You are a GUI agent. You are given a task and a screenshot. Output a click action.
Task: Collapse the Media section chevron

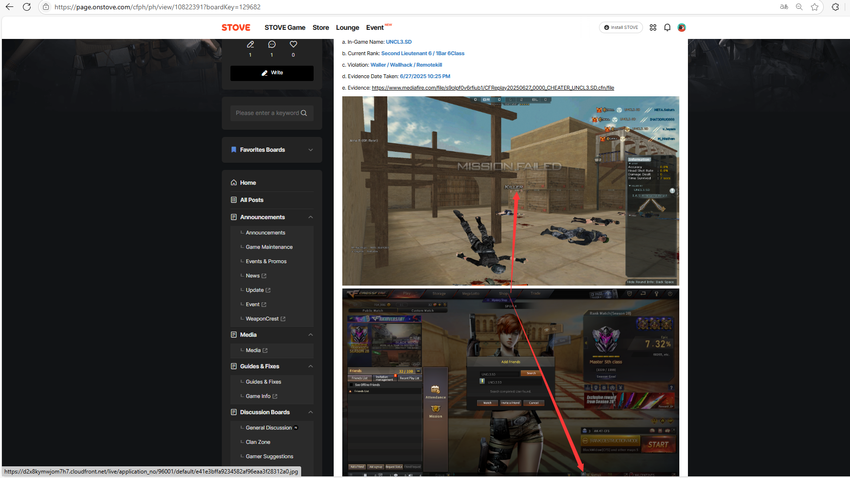[x=310, y=335]
